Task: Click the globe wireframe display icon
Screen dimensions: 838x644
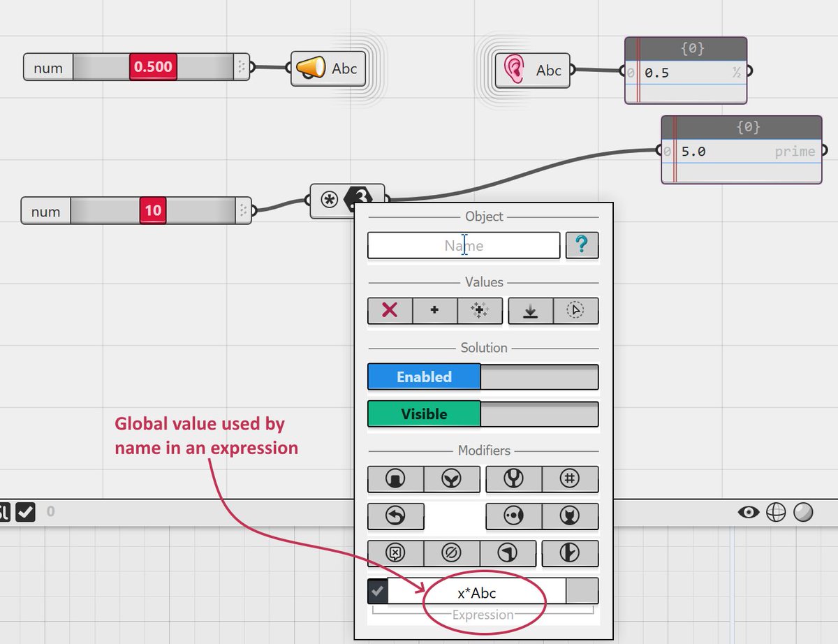Action: pos(776,513)
